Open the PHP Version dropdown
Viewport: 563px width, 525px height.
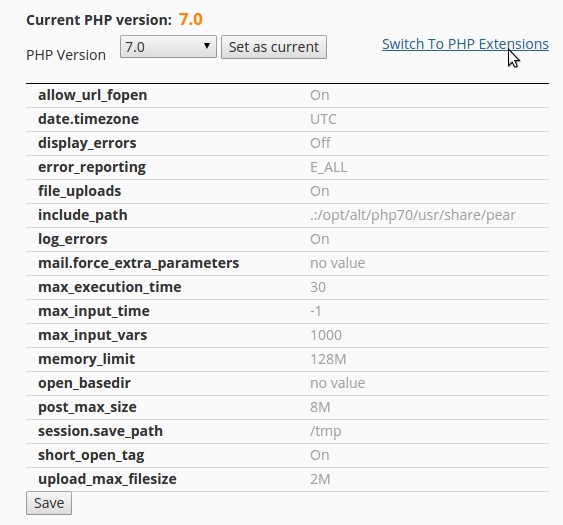tap(168, 47)
